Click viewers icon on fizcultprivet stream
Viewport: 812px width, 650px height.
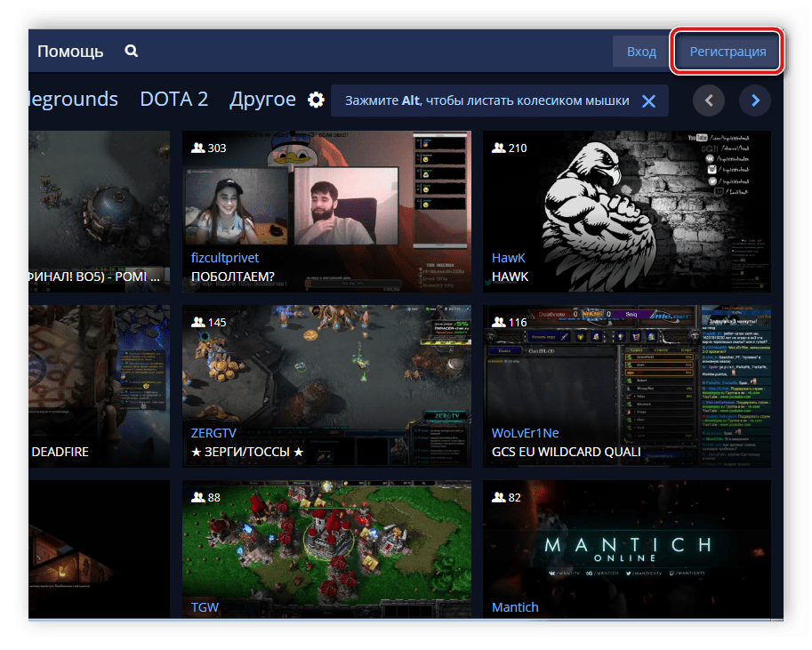tap(197, 148)
